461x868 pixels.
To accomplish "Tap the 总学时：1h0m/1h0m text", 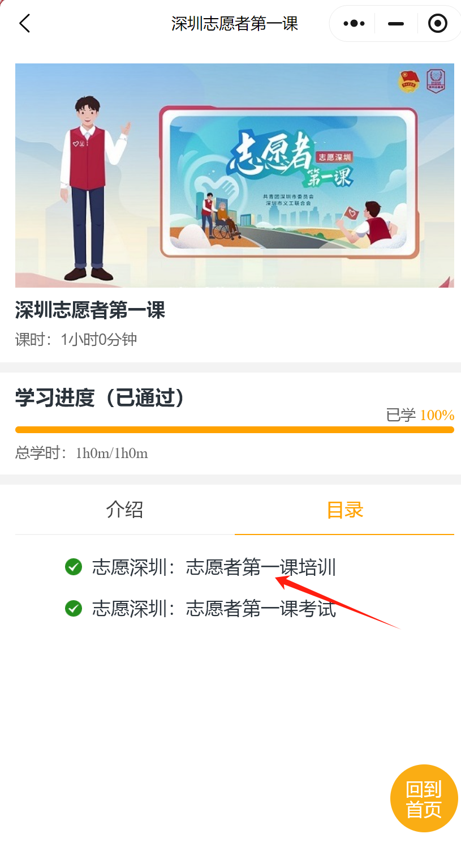I will click(x=81, y=453).
